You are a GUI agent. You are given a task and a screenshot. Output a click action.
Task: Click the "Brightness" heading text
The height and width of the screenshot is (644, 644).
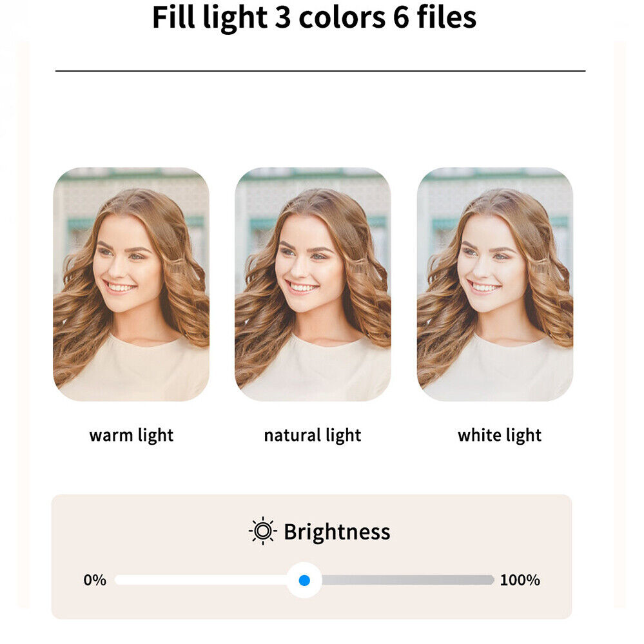tap(337, 532)
